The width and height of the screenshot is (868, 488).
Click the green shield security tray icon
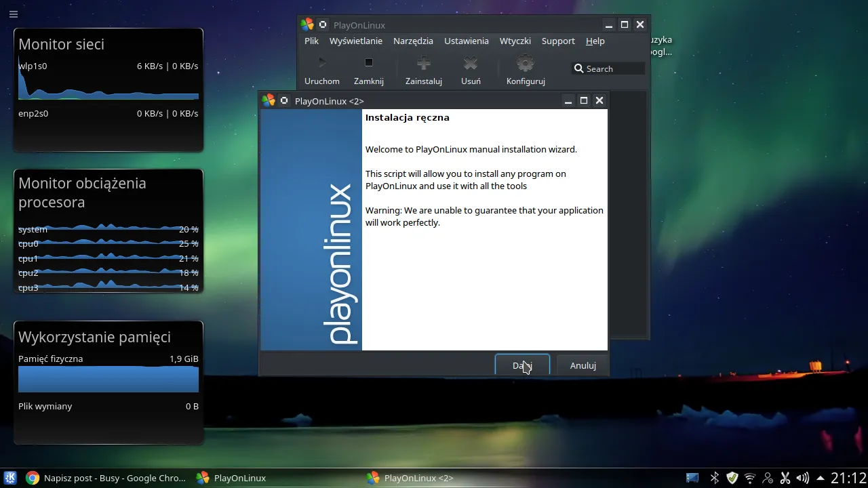(x=732, y=478)
